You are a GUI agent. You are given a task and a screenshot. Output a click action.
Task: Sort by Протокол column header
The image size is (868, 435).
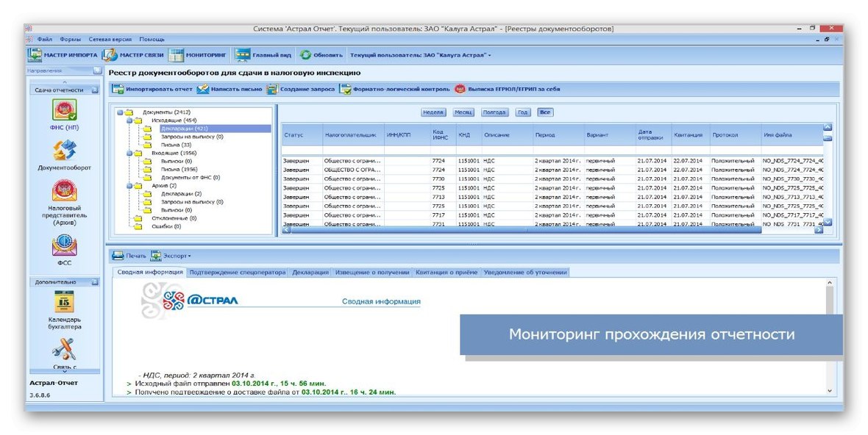point(734,135)
